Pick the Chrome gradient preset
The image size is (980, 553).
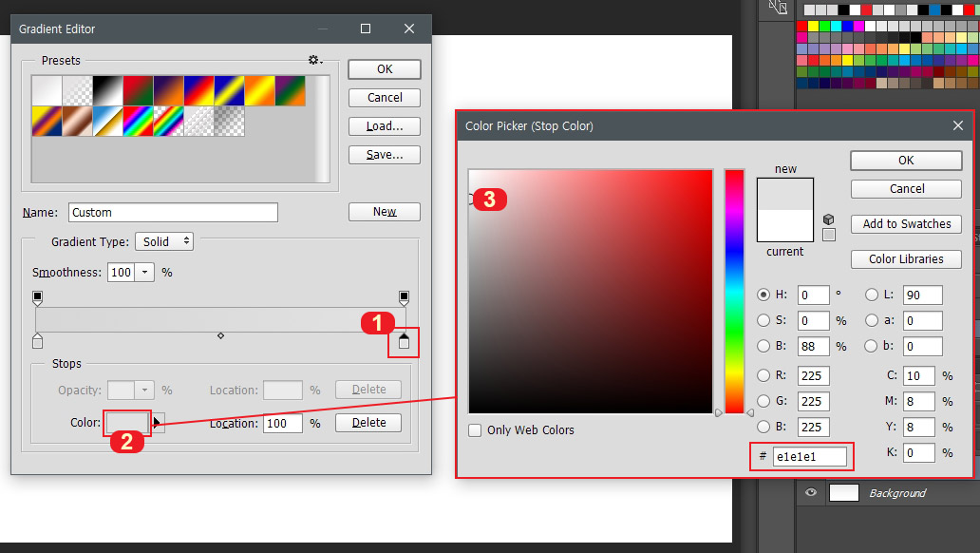pyautogui.click(x=107, y=122)
